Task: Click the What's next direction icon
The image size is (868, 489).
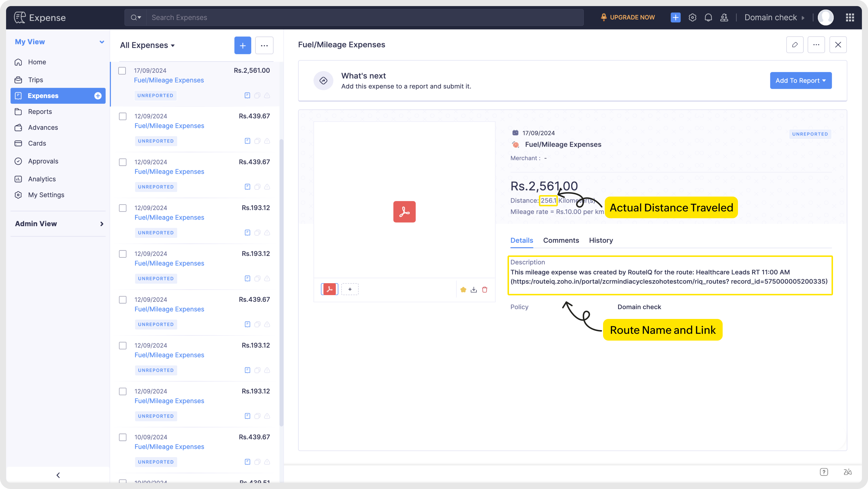Action: (323, 81)
